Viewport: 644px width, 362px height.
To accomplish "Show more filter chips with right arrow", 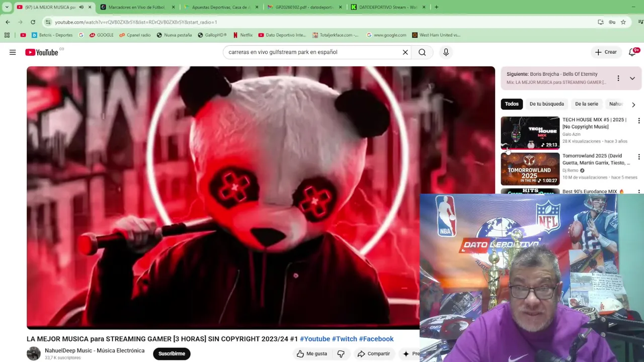I will click(x=633, y=105).
